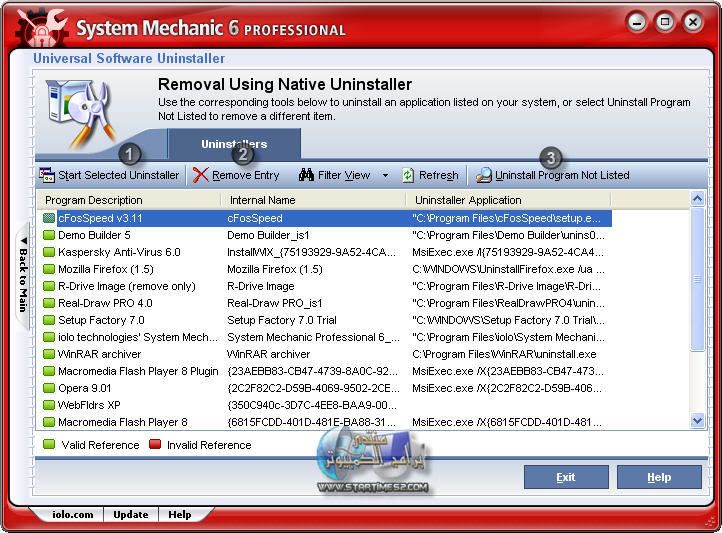Click green icon beside Kaspersky Anti-Virus 6.0
722x533 pixels.
click(49, 252)
